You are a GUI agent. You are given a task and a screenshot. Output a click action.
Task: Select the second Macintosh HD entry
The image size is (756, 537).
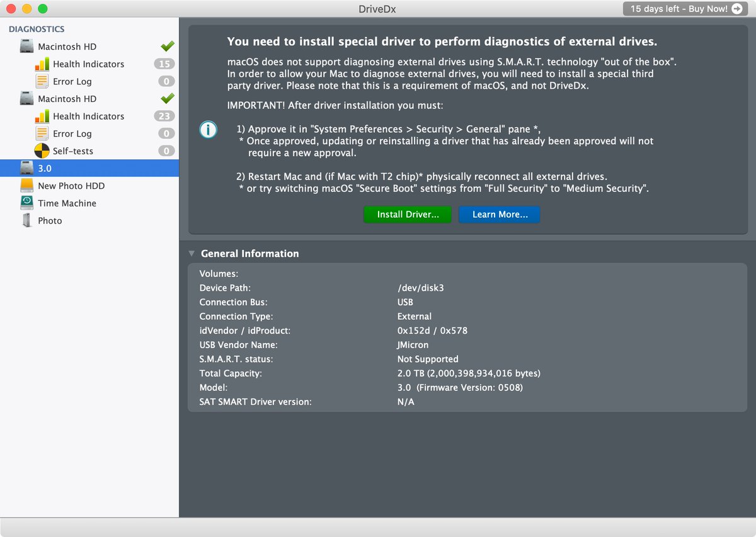(x=89, y=99)
